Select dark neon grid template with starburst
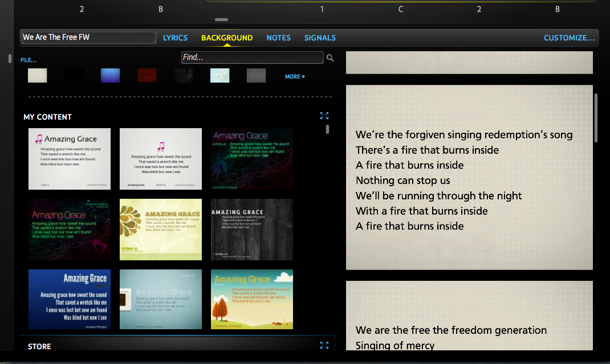Screen dimensions: 610x364 click(x=252, y=159)
